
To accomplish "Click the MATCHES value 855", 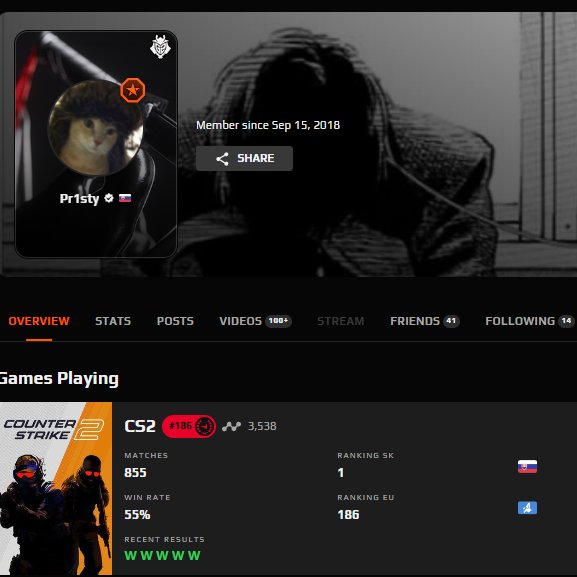I will pos(135,472).
